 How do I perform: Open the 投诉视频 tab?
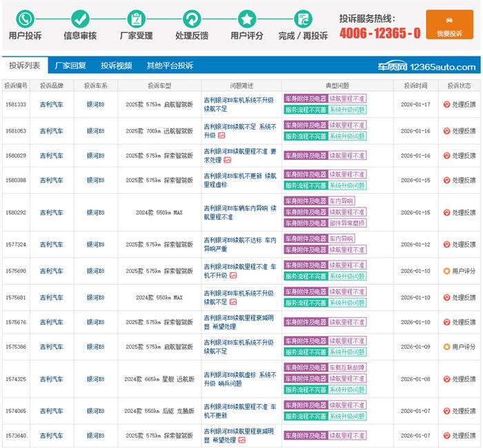[x=117, y=66]
